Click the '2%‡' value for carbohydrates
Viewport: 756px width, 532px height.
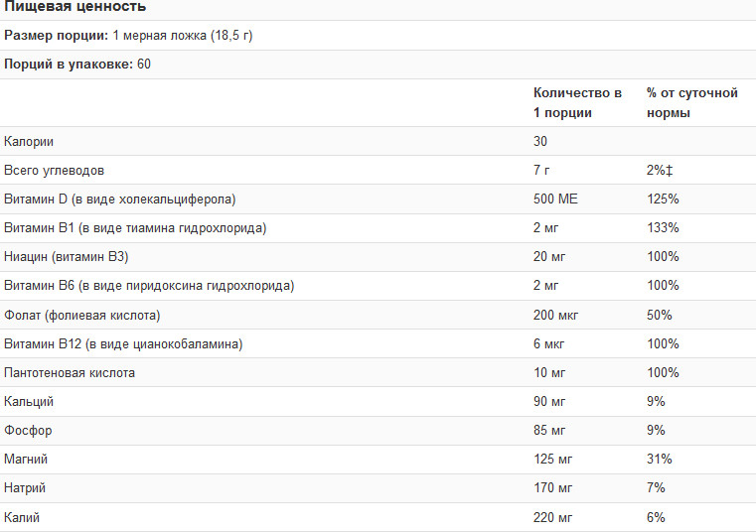(x=660, y=171)
